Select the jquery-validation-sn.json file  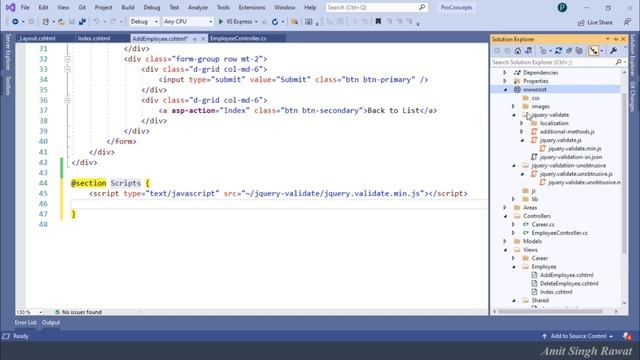[570, 157]
